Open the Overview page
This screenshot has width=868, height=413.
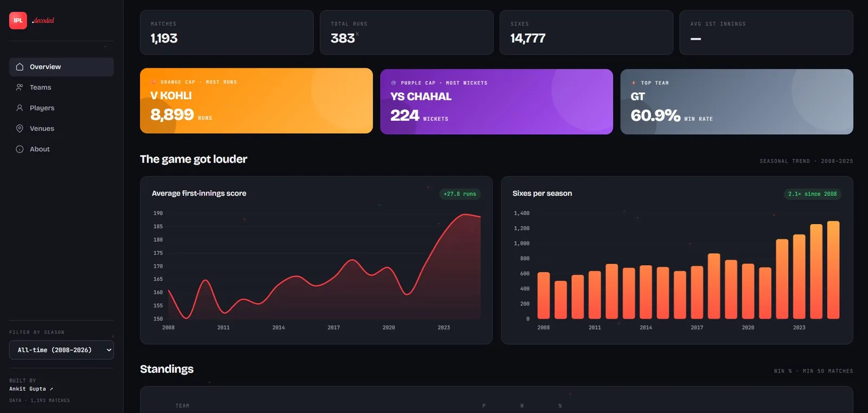(x=61, y=67)
